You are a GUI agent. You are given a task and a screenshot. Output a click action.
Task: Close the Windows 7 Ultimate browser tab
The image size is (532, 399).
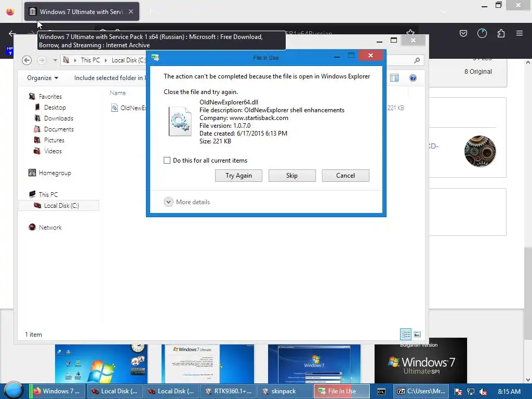(131, 11)
